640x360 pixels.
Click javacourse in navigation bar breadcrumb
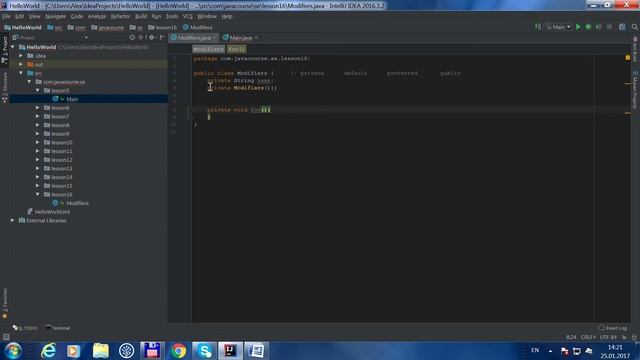107,27
